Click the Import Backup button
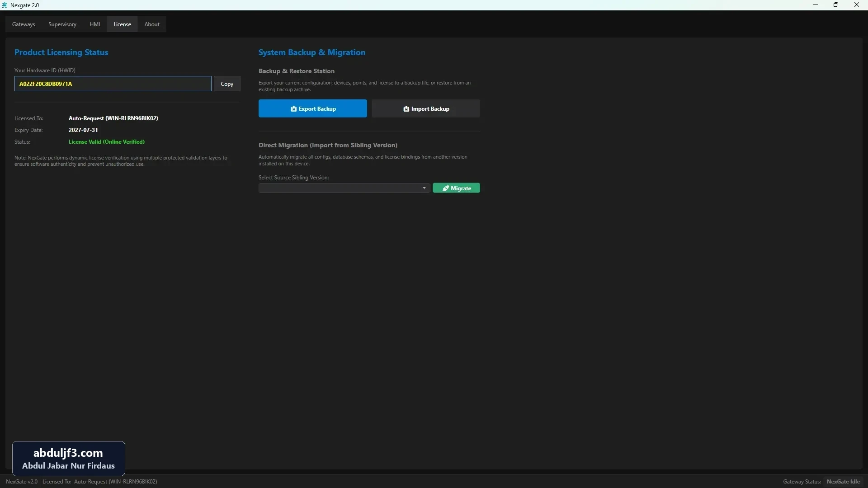This screenshot has width=868, height=488. point(426,108)
